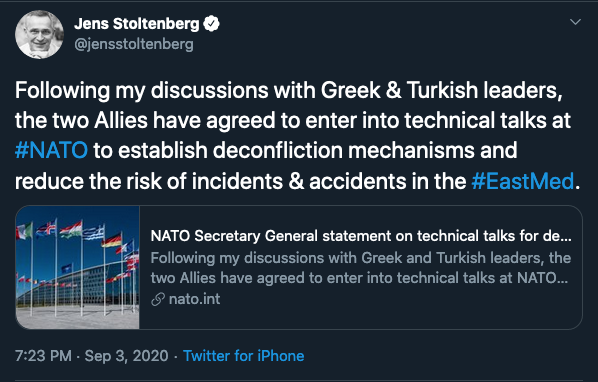Click the German flag in the preview image
This screenshot has height=382, width=598.
(x=113, y=241)
